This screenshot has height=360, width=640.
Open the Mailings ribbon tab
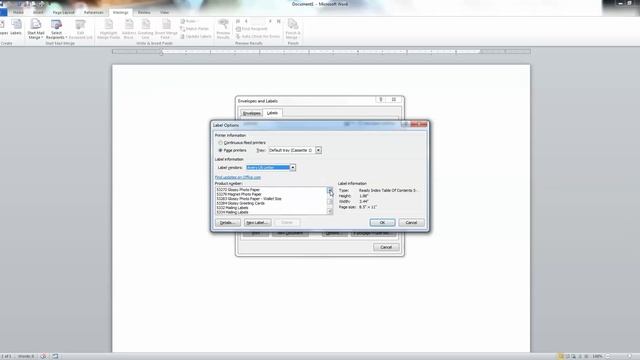[120, 13]
